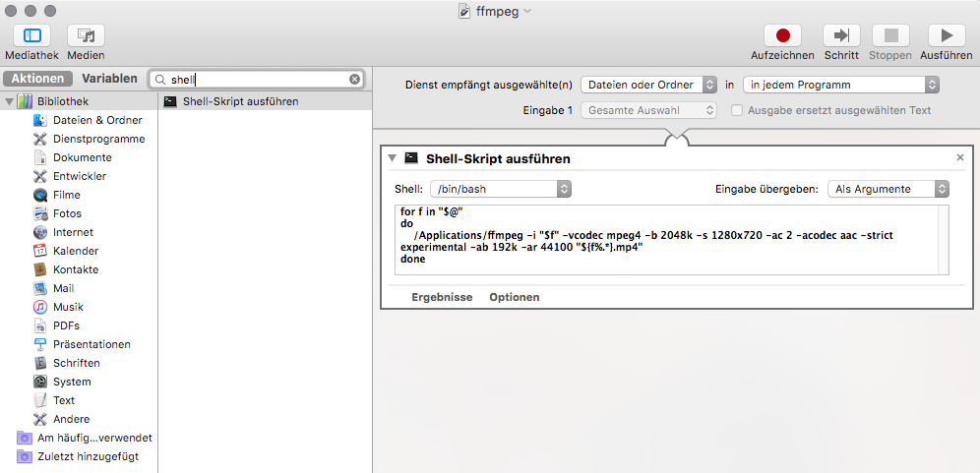Run the workflow with Ausführen
Viewport: 980px width, 473px height.
[x=947, y=35]
